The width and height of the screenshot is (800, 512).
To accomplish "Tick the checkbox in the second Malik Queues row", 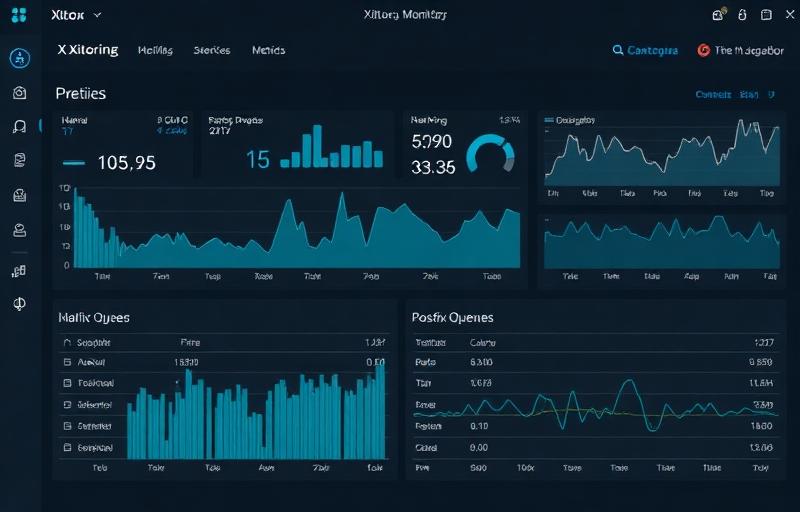I will tap(68, 362).
